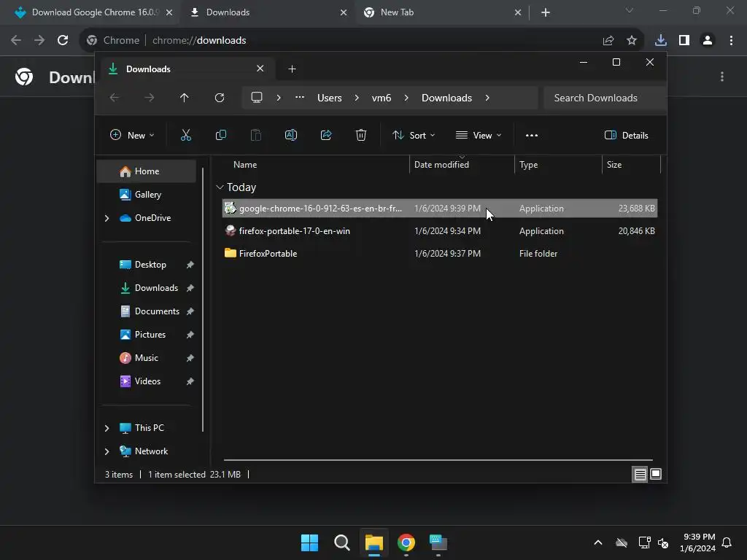
Task: Click the Rename icon in Explorer toolbar
Action: click(x=290, y=135)
